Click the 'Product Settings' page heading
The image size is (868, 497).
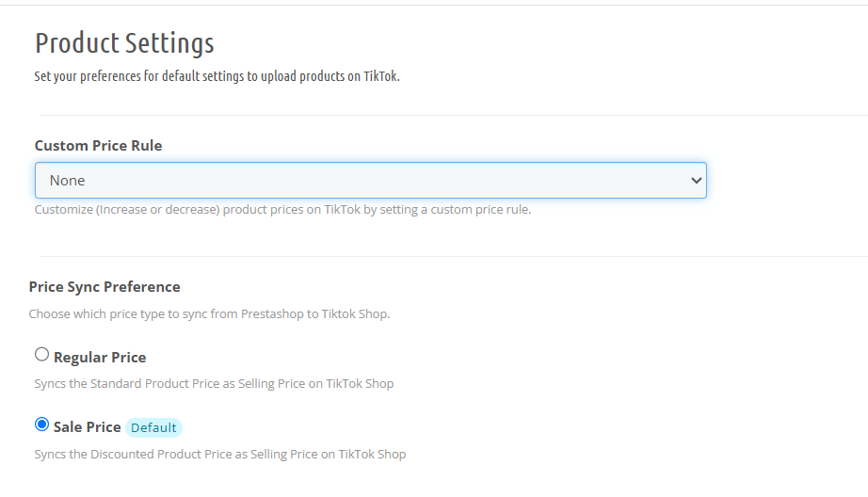[x=124, y=43]
